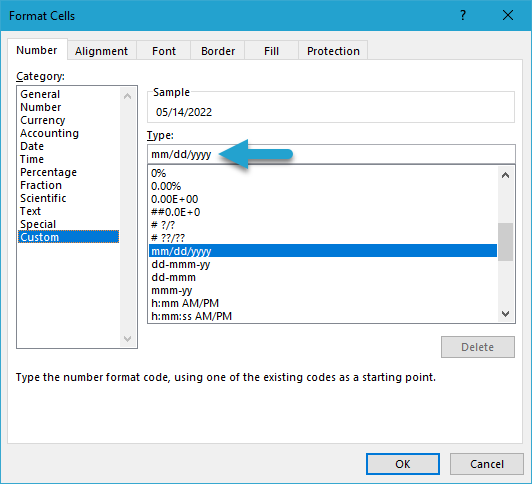The width and height of the screenshot is (532, 484).
Task: Click the Type list scrollbar thumb
Action: click(x=505, y=242)
